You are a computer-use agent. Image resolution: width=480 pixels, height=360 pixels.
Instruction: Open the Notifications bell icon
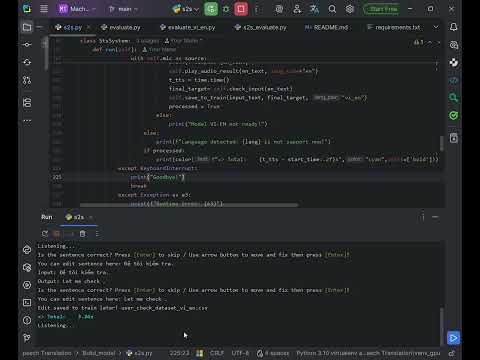pos(453,27)
